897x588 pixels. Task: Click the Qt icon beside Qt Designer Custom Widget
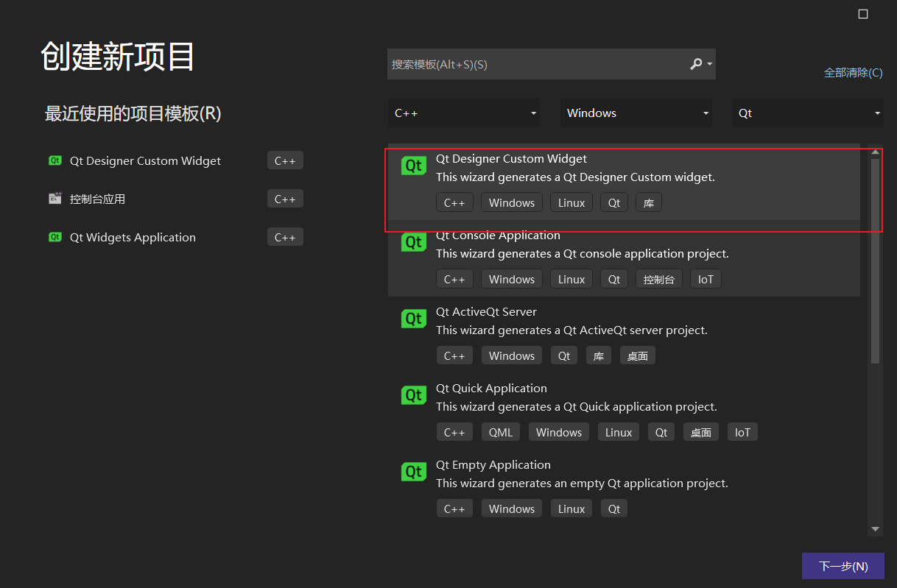click(413, 165)
